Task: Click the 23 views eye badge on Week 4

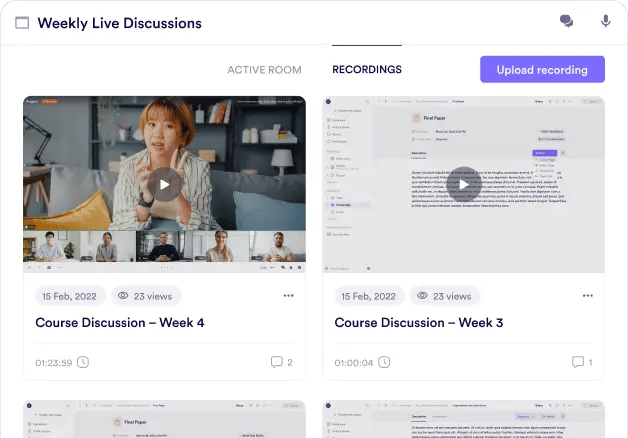Action: point(146,296)
